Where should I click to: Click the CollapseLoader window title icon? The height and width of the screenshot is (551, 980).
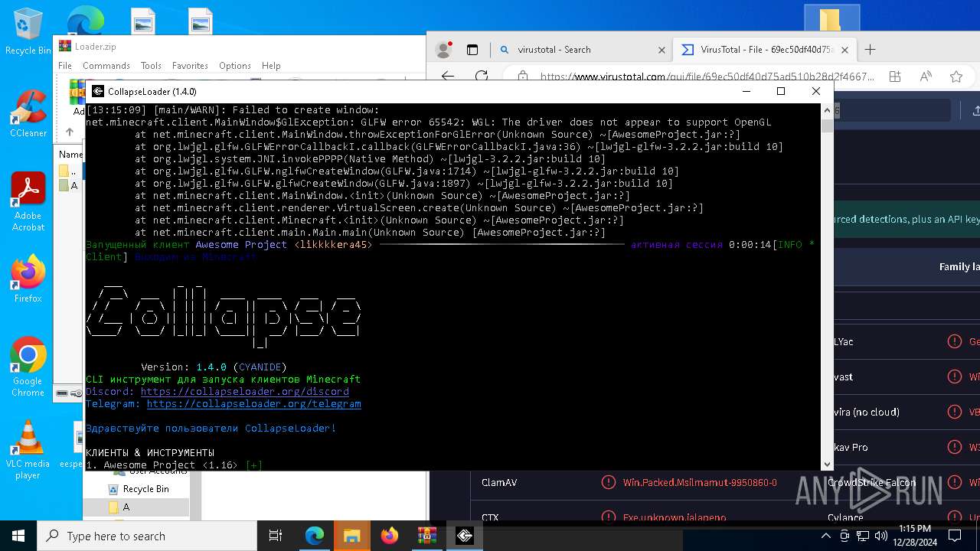[98, 91]
